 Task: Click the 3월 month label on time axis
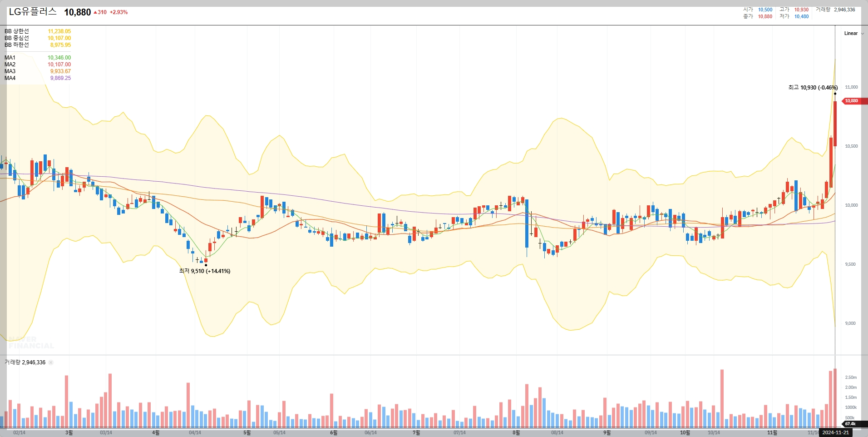69,432
